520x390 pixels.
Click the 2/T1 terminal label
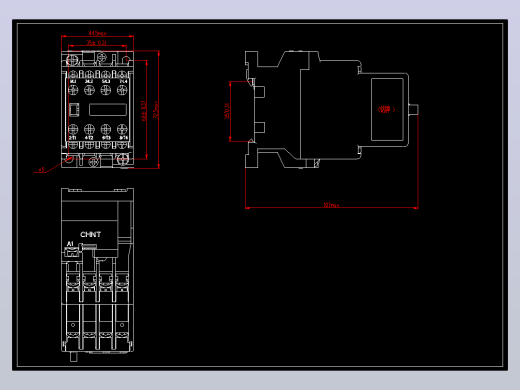tap(73, 137)
